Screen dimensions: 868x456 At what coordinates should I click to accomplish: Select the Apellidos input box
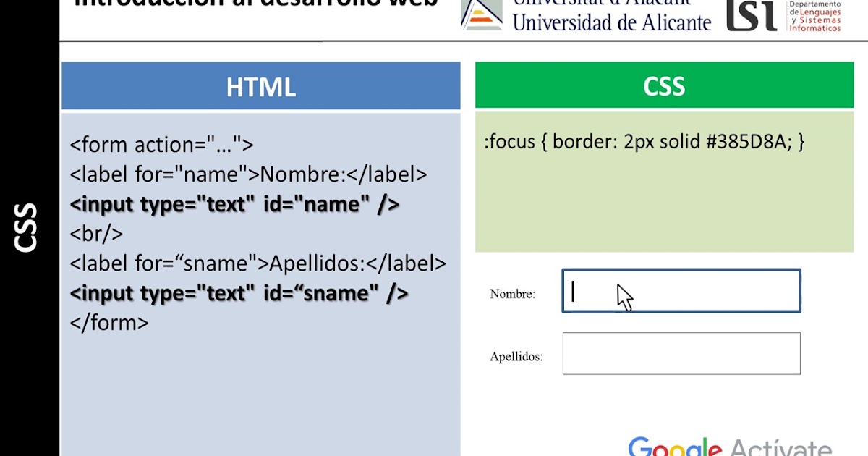681,353
